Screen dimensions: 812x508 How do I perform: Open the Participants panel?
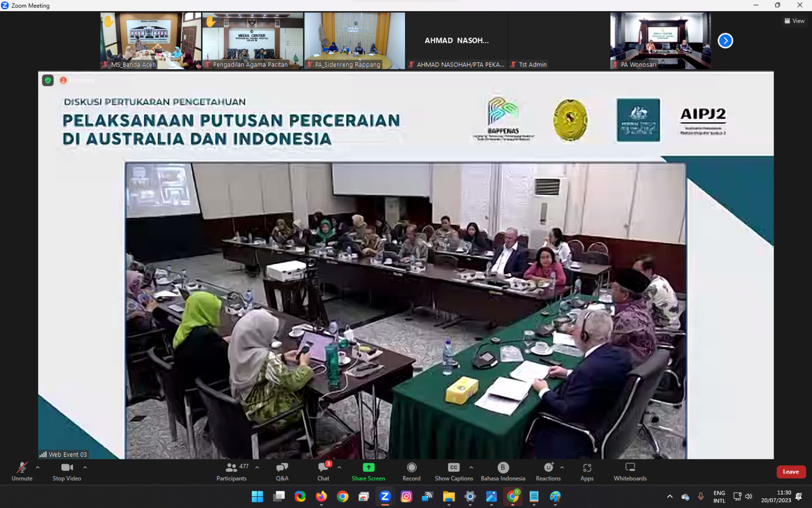[x=231, y=471]
